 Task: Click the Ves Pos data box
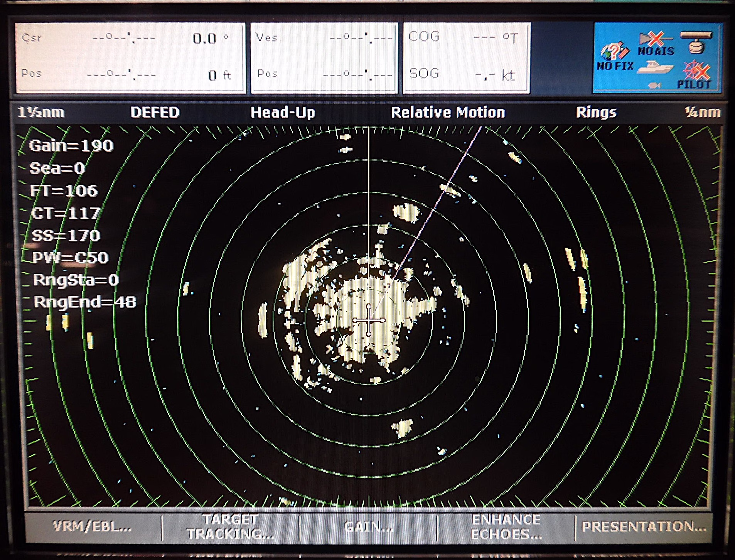(324, 58)
